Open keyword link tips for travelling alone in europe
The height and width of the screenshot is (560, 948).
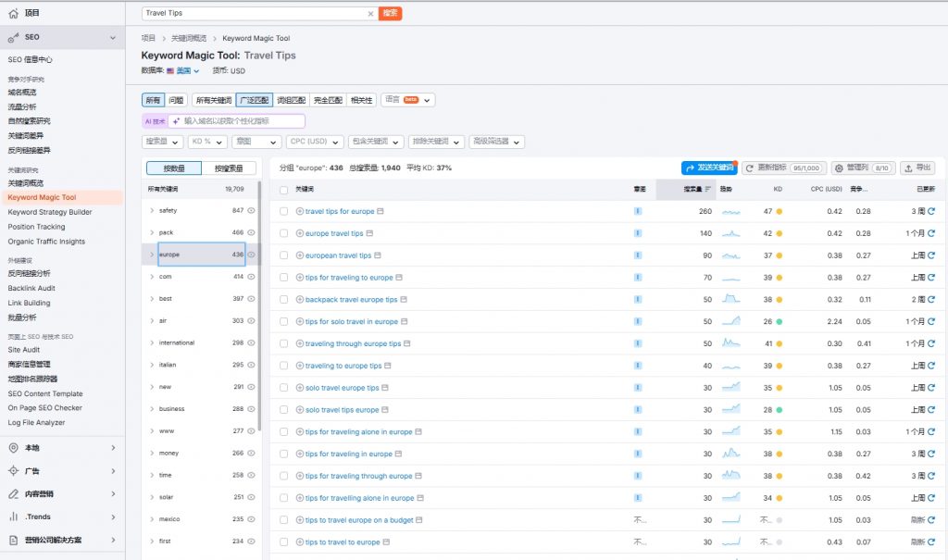(x=359, y=498)
